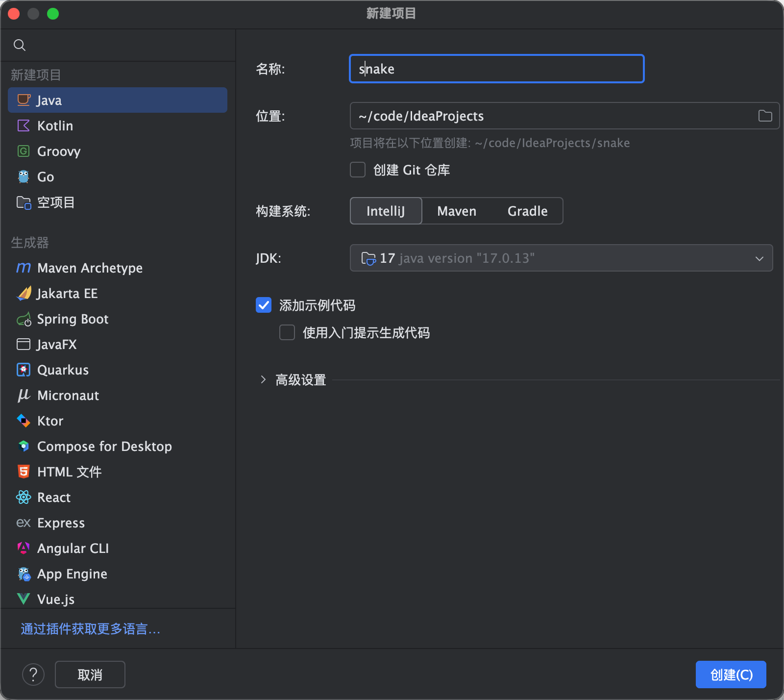Click the 空项目 folder icon

pos(24,202)
